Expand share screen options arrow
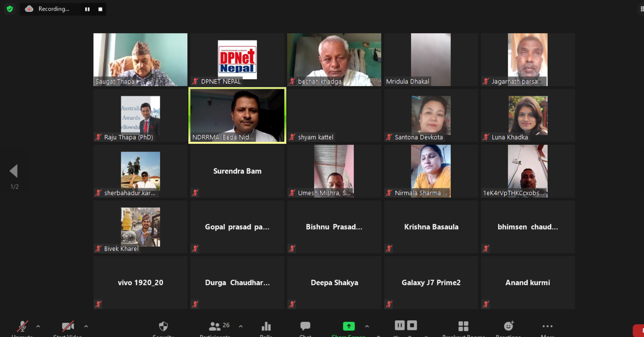 tap(367, 326)
